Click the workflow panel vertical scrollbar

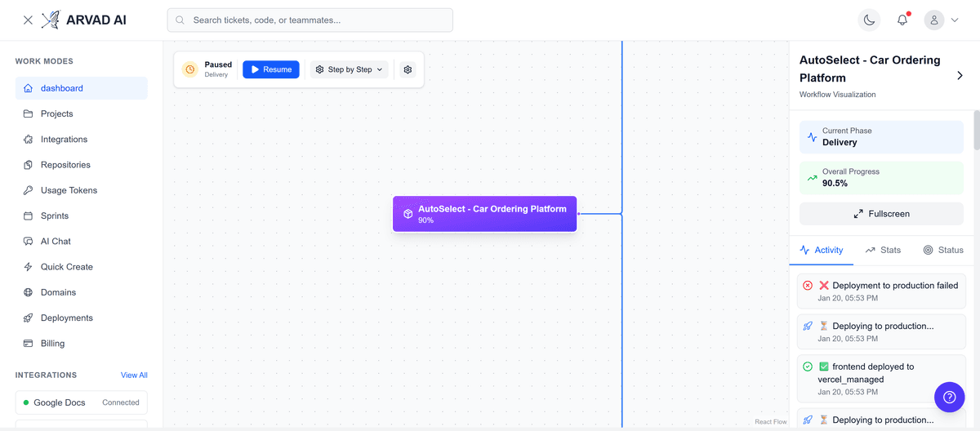click(976, 131)
